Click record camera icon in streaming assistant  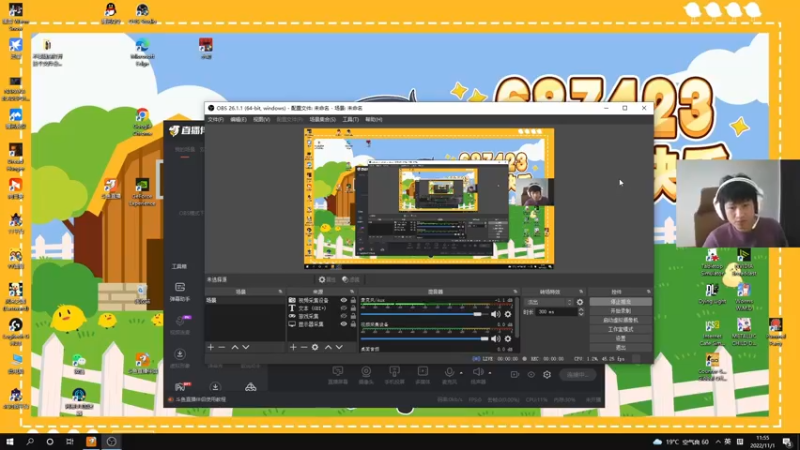tap(515, 374)
